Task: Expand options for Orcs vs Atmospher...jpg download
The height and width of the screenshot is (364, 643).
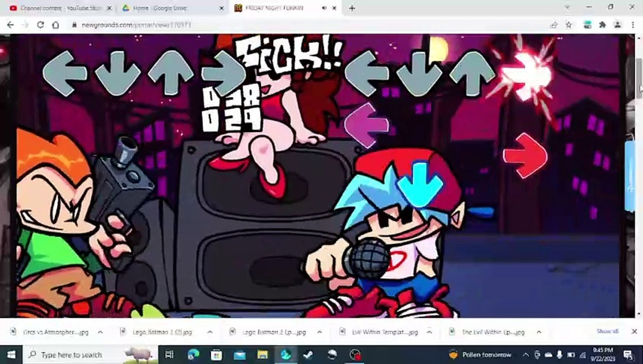Action: click(x=100, y=332)
